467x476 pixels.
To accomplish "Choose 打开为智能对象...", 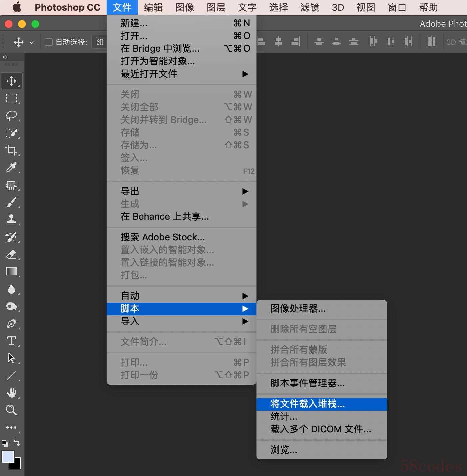I will pos(182,61).
